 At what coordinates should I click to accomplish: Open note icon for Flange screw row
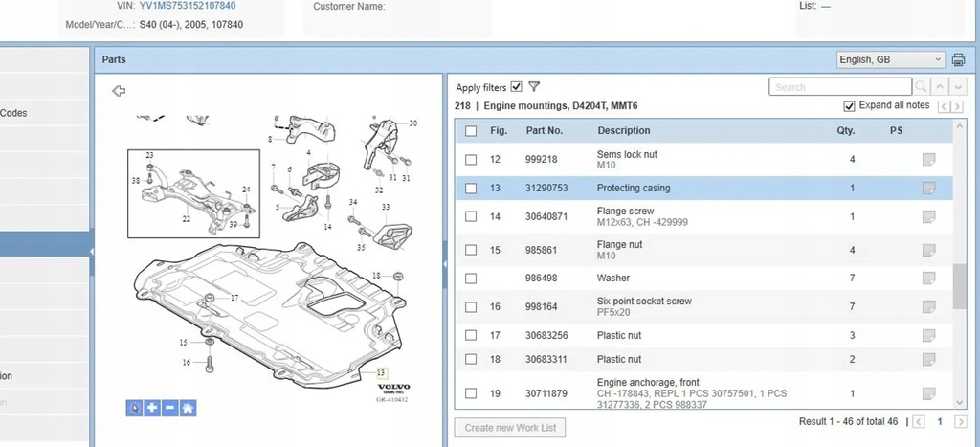click(x=928, y=216)
